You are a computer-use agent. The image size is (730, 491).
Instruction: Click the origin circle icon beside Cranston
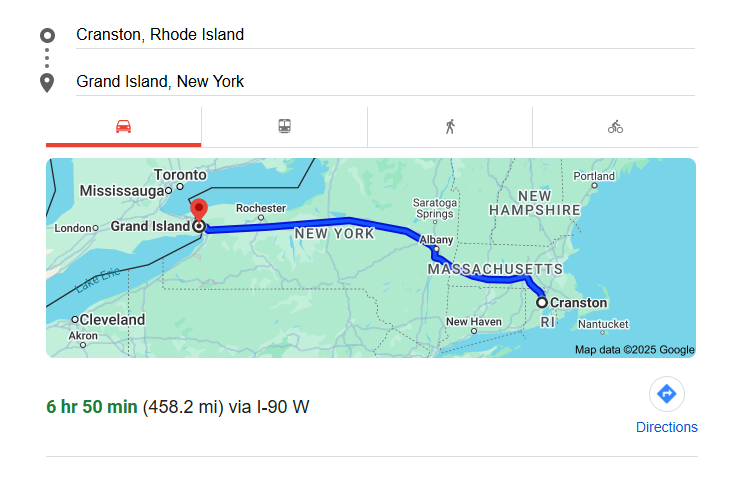point(47,35)
